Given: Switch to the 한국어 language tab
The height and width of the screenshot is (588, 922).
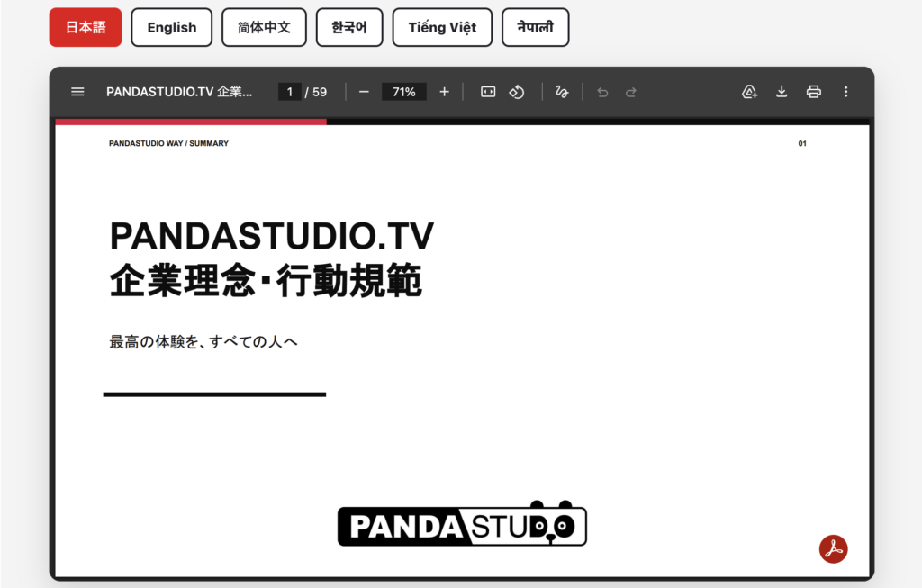Looking at the screenshot, I should [349, 27].
